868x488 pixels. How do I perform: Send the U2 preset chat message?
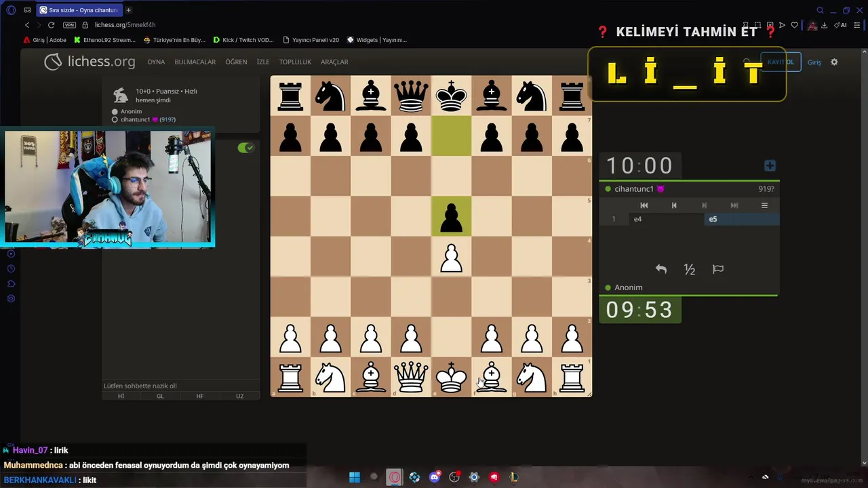(x=239, y=396)
